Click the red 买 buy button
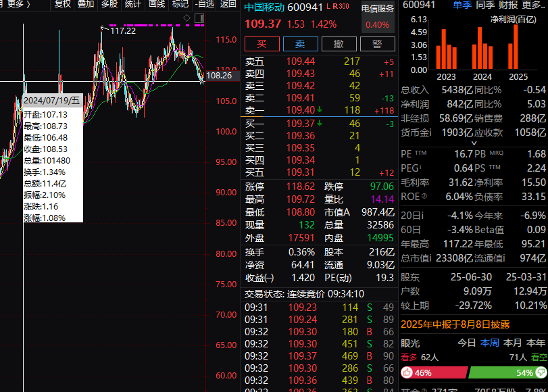 tap(262, 44)
